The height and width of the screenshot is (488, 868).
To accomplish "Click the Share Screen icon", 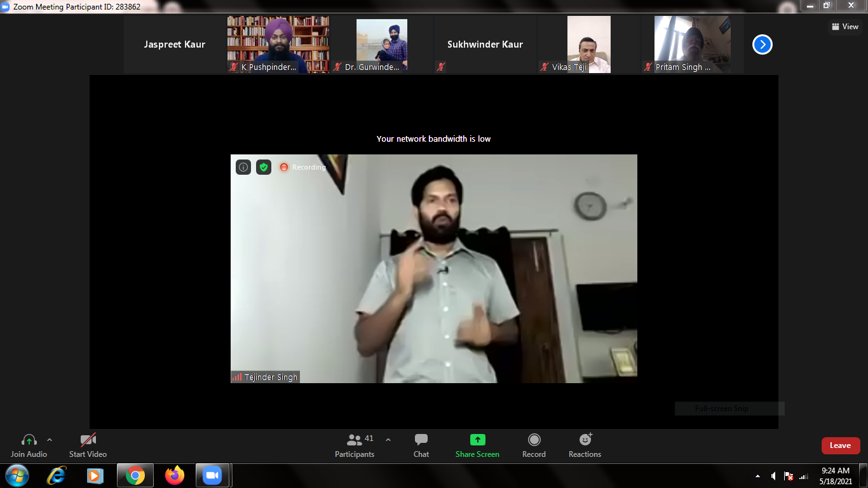I will tap(477, 440).
